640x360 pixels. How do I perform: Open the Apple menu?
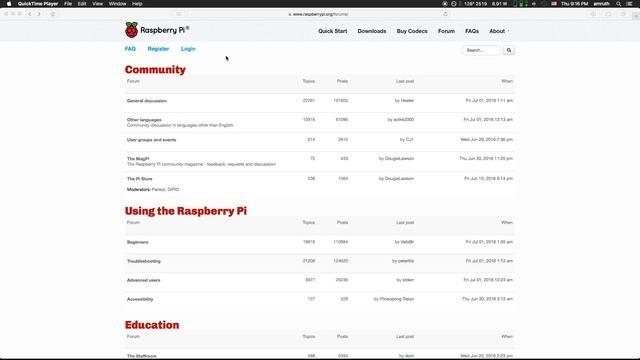[9, 4]
